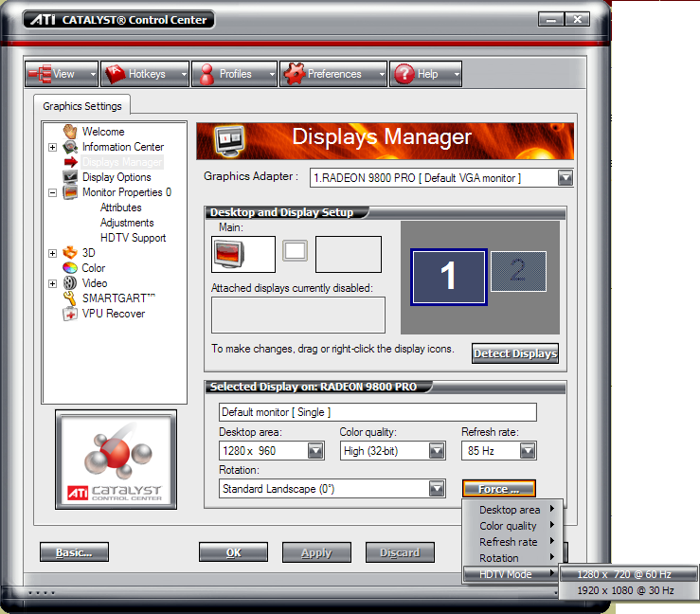Select display 1 in the layout preview
The image size is (700, 614).
click(x=449, y=277)
